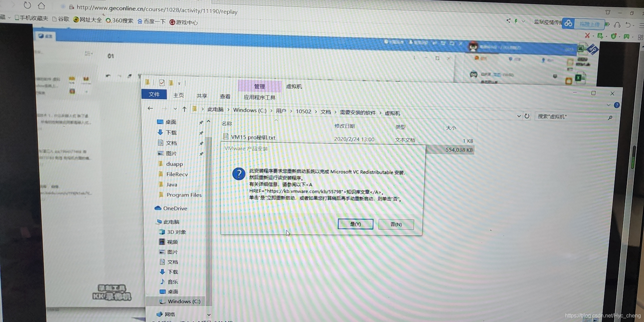Open 桌面 in Quick access

point(171,122)
